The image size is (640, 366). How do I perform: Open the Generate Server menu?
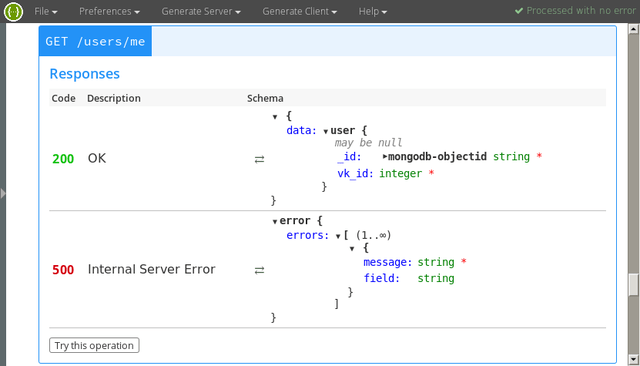(x=201, y=11)
